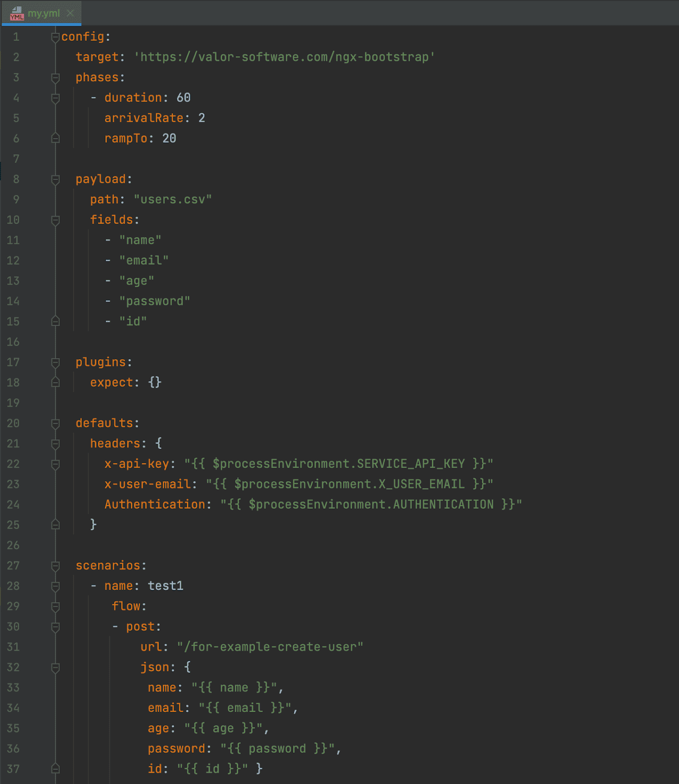
Task: Fold the json object at line 32
Action: (x=55, y=668)
